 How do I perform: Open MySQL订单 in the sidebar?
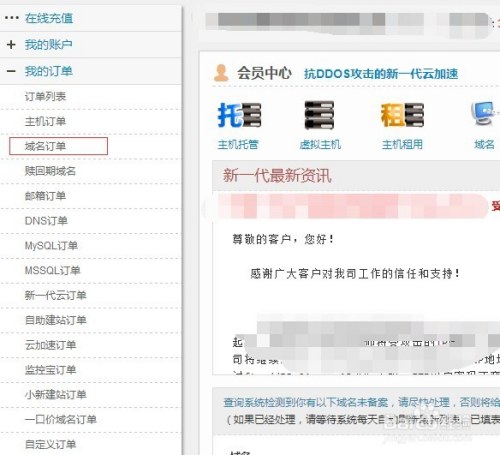[51, 246]
